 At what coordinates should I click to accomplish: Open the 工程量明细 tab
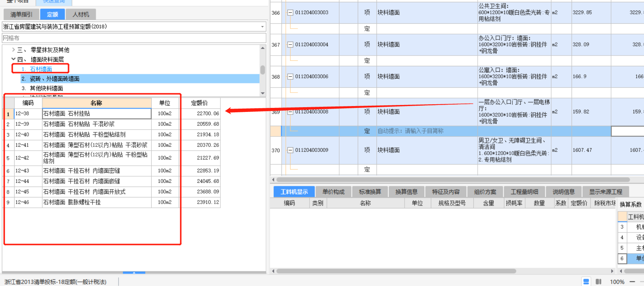524,192
